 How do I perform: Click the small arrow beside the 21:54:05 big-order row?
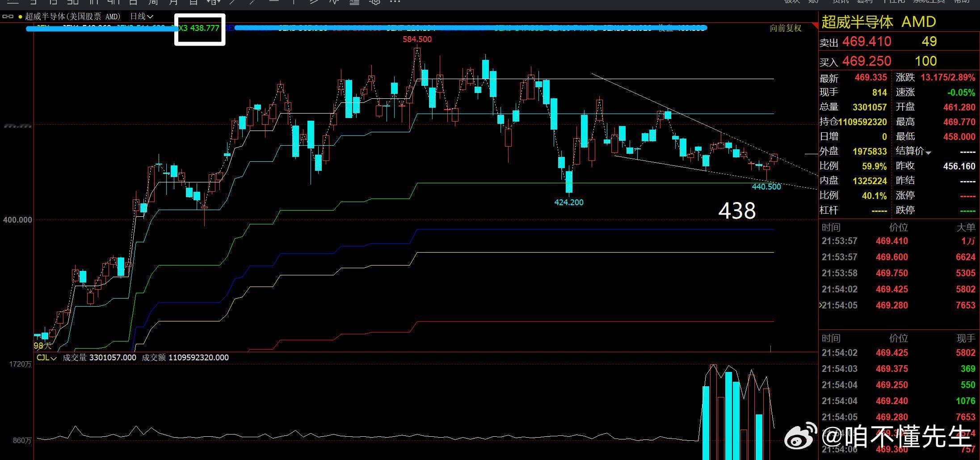pos(820,305)
